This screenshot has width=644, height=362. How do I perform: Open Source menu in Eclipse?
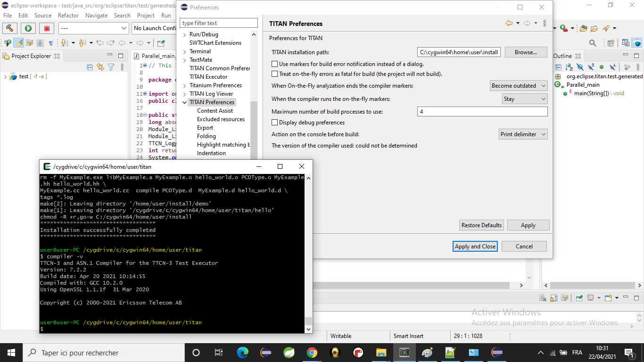[43, 16]
